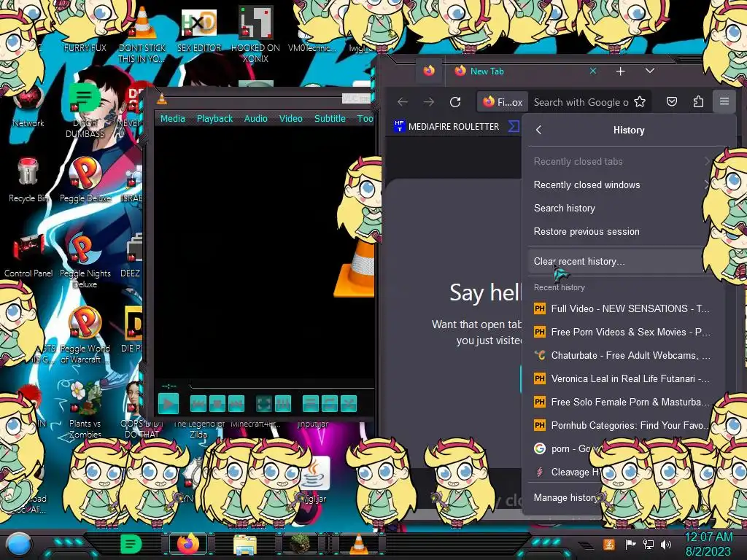Open the volume speaker tray icon
747x560 pixels.
coord(666,544)
